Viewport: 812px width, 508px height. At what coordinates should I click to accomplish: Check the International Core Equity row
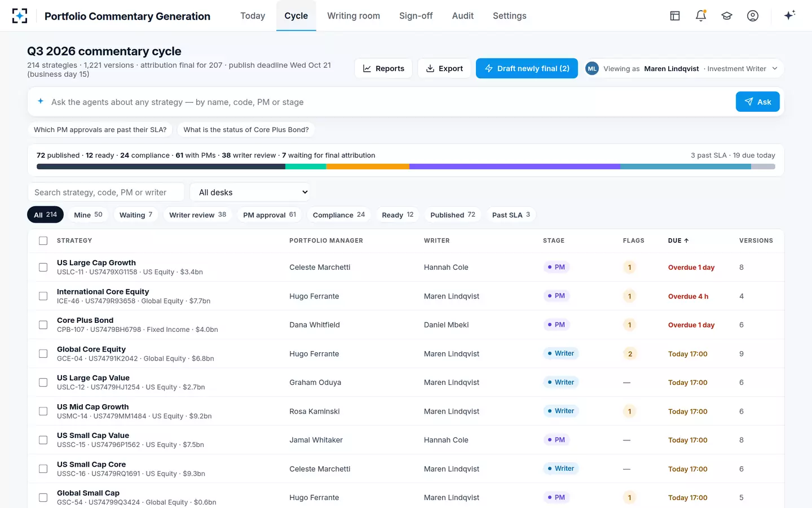coord(43,296)
